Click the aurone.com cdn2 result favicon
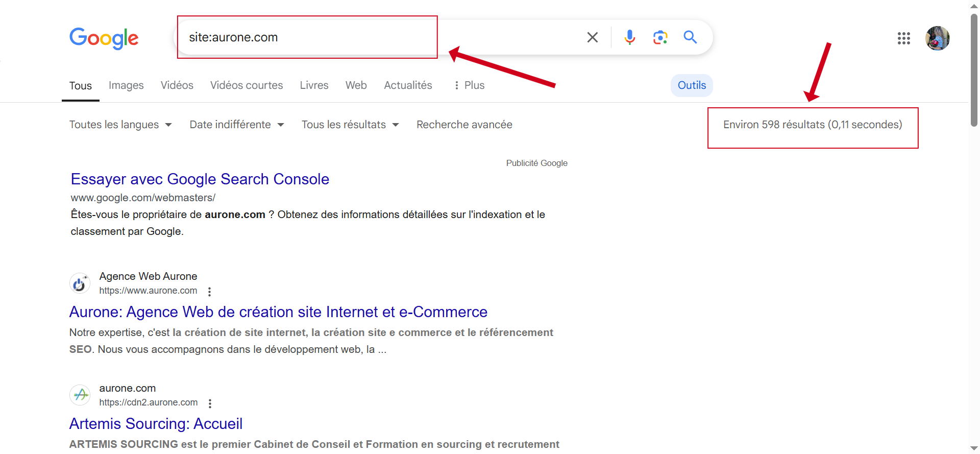980x454 pixels. click(80, 395)
